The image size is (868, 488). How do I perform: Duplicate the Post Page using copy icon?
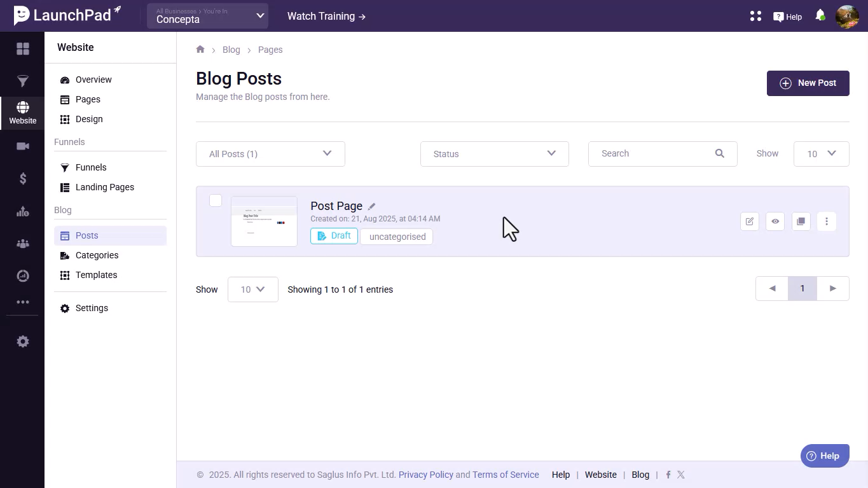click(801, 221)
